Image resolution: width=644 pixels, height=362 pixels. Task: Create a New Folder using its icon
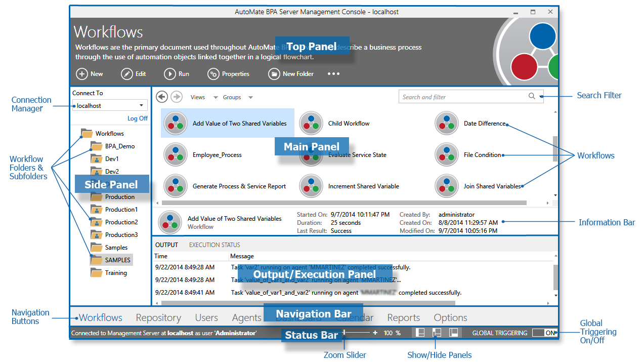point(274,73)
